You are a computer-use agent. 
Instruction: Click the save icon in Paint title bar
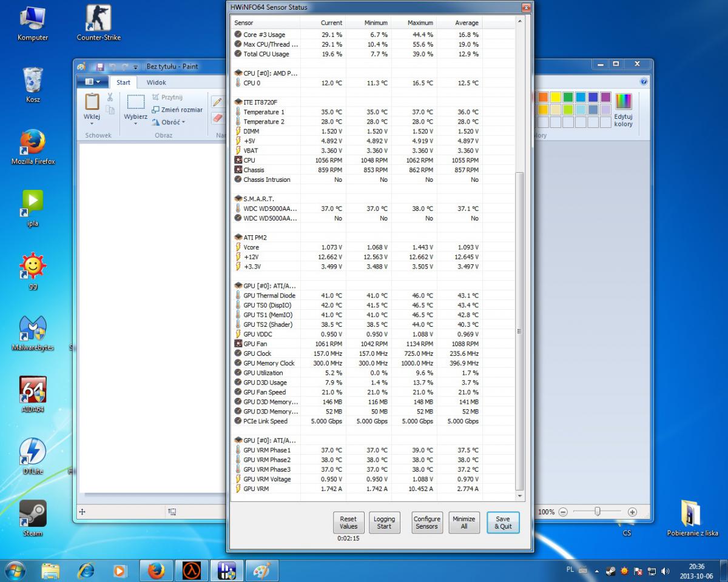tap(100, 67)
